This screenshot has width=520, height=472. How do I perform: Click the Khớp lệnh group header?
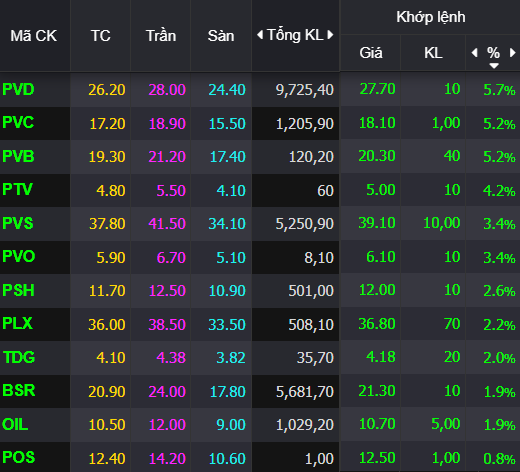pos(431,17)
